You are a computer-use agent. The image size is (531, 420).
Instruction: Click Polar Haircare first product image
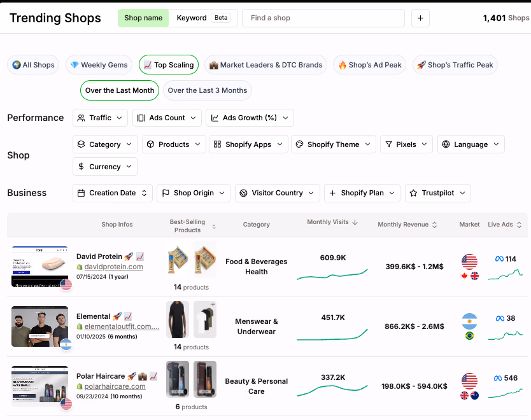(178, 379)
